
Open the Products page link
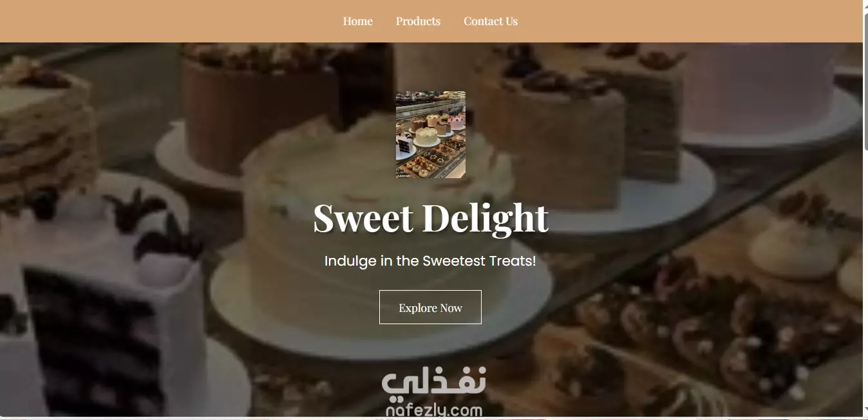tap(418, 21)
